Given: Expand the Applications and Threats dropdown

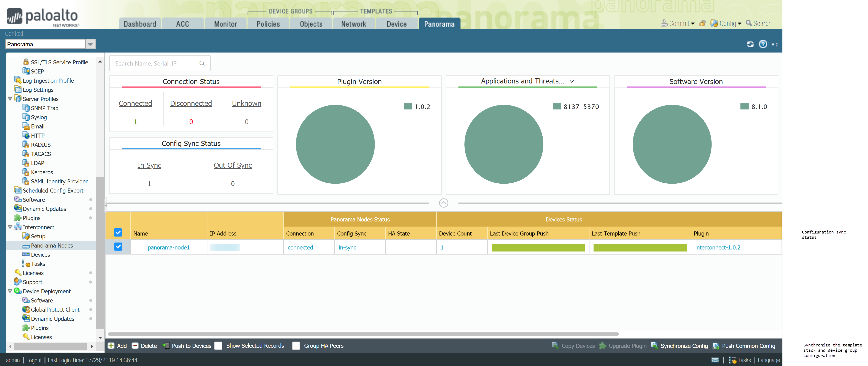Looking at the screenshot, I should [x=572, y=81].
